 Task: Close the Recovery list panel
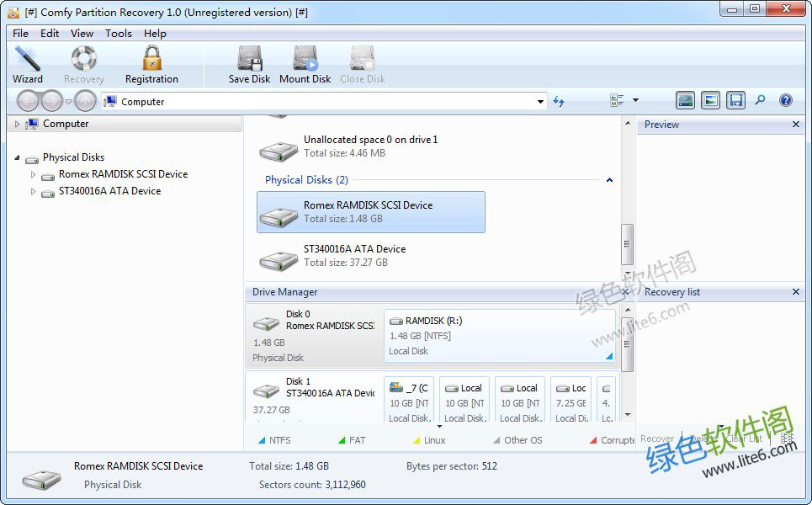pos(796,292)
